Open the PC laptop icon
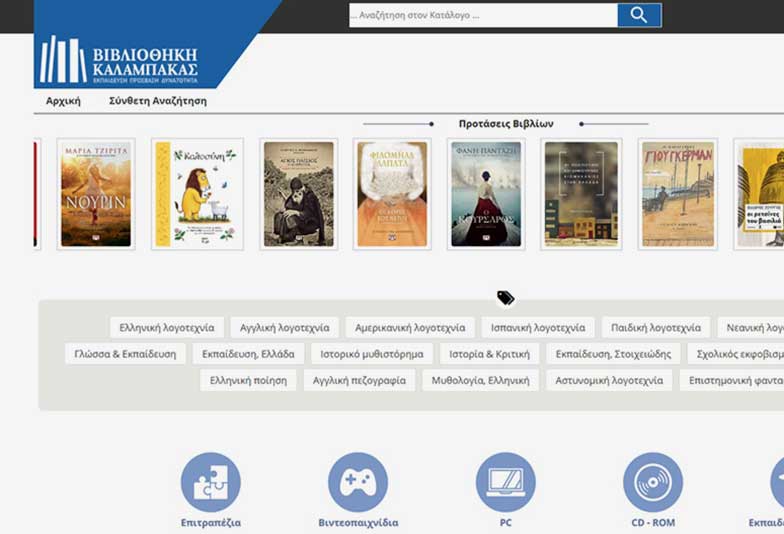The image size is (784, 534). (506, 482)
